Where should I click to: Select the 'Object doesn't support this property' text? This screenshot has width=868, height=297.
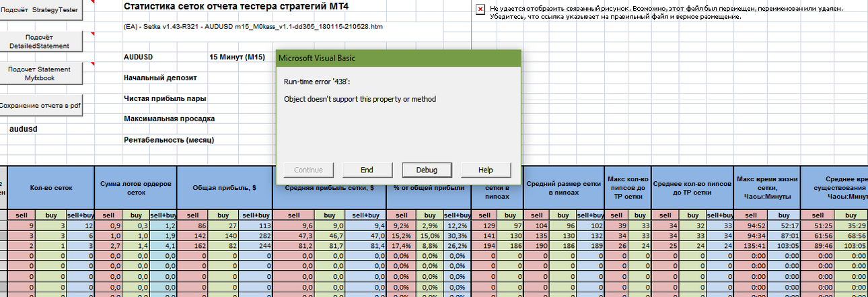360,99
